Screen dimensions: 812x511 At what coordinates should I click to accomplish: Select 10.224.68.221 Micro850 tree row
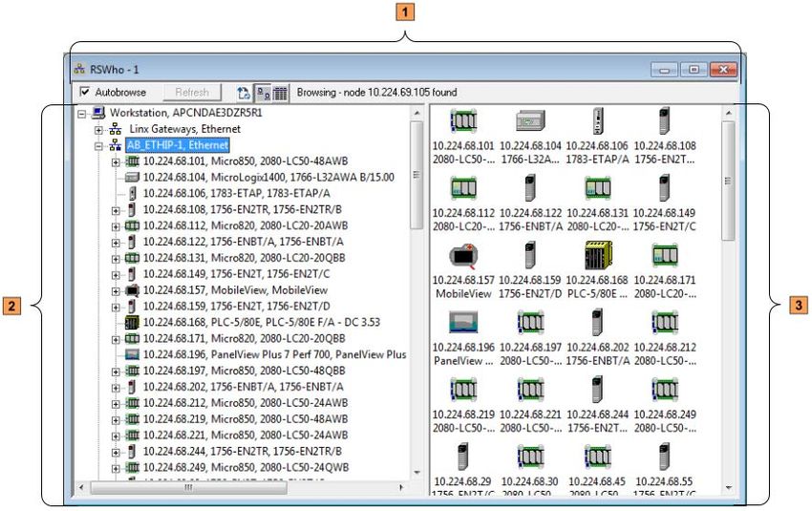[246, 435]
